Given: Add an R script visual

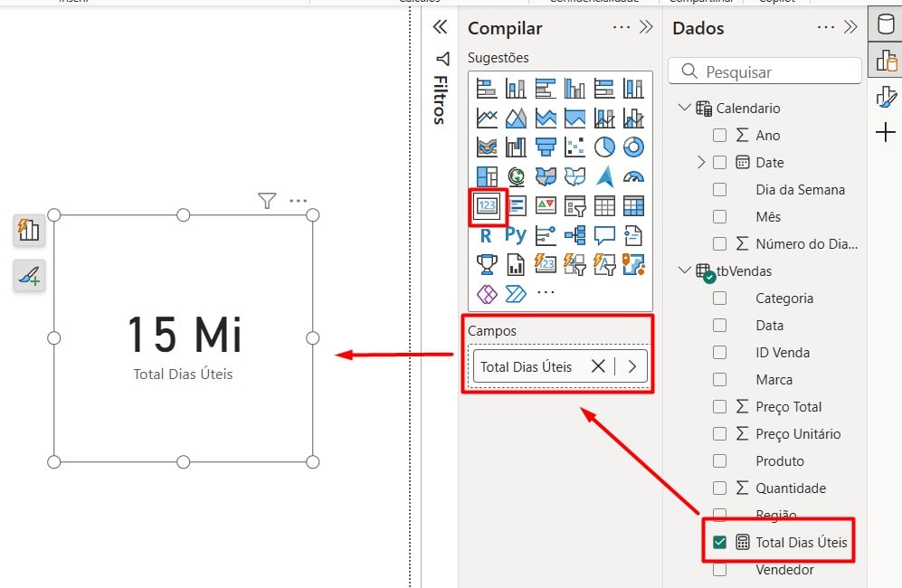Looking at the screenshot, I should coord(487,235).
